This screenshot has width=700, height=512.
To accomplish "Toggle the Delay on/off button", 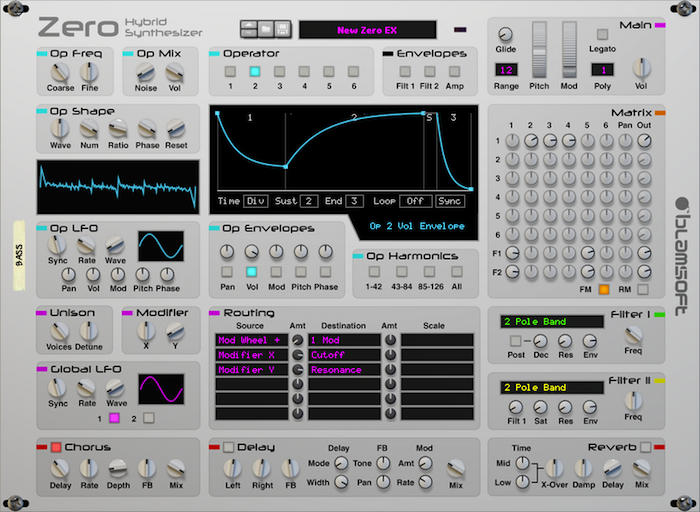I will pyautogui.click(x=229, y=447).
